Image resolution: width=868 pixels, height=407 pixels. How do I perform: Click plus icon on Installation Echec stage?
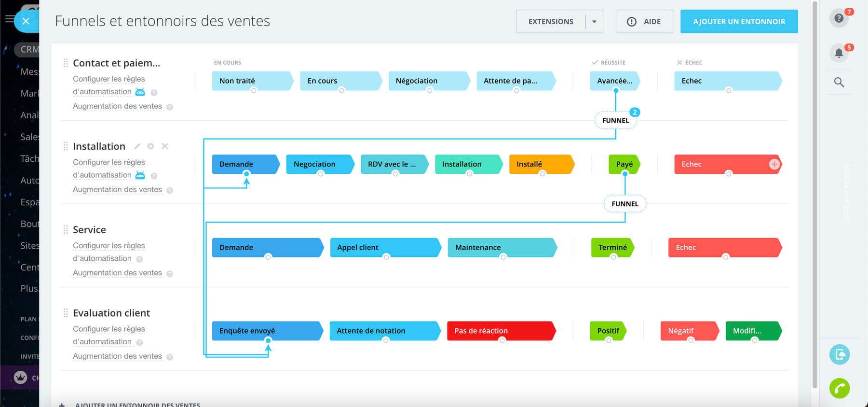tap(774, 164)
